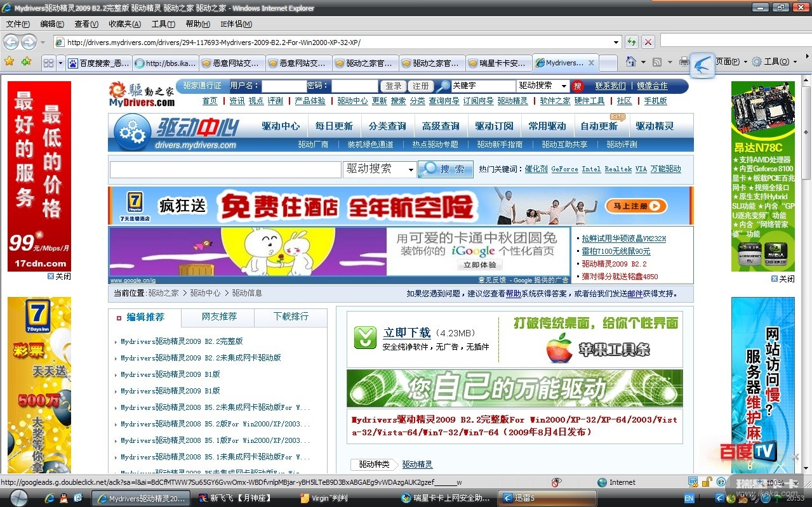Click the Home icon in the command bar

630,62
